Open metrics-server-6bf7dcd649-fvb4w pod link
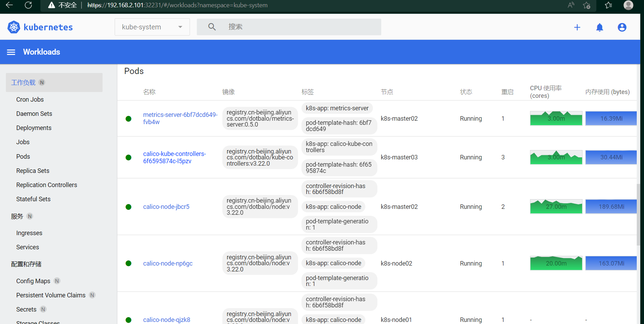The width and height of the screenshot is (644, 324). pos(180,118)
